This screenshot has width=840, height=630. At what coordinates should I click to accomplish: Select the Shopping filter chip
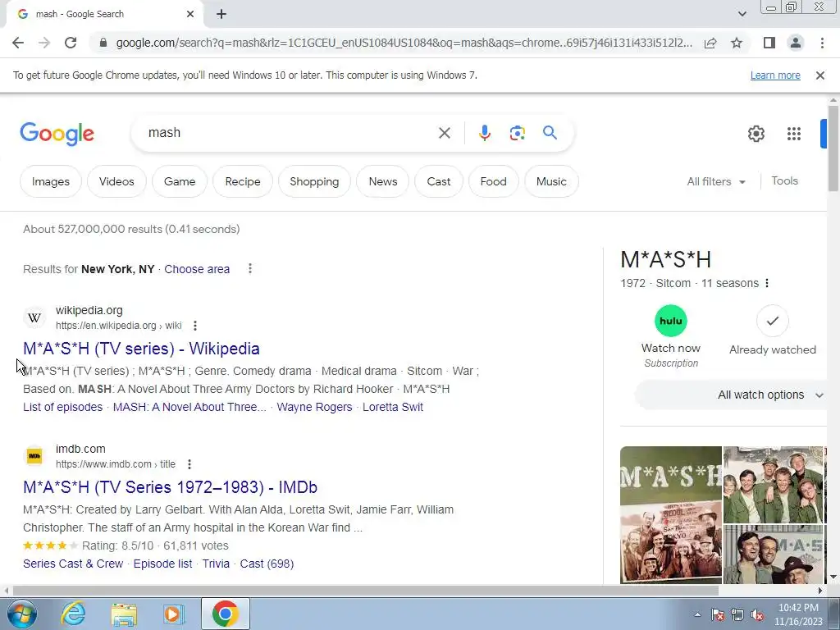point(314,181)
